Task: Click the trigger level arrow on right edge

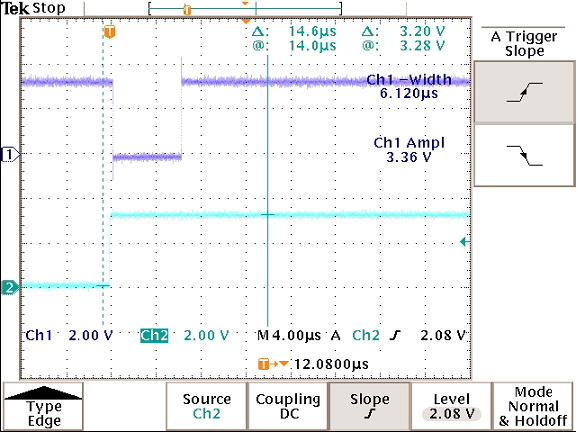Action: click(465, 242)
